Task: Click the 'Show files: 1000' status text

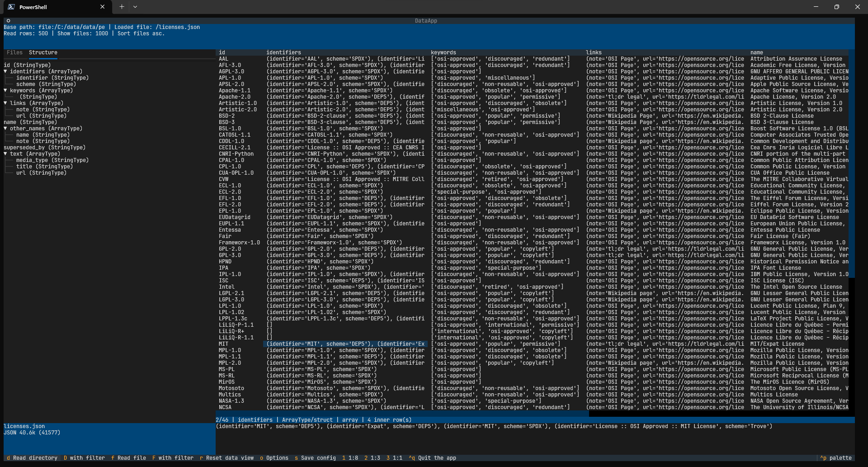Action: [x=83, y=33]
